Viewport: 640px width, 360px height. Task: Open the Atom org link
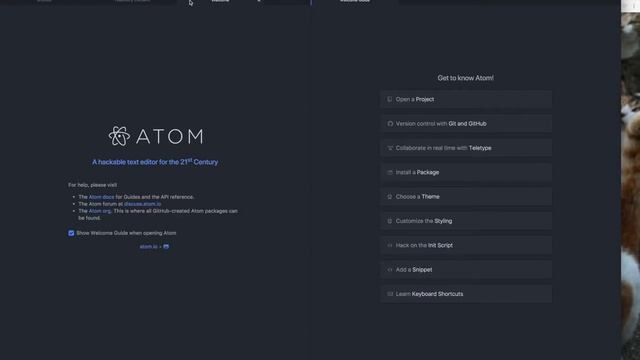[100, 211]
